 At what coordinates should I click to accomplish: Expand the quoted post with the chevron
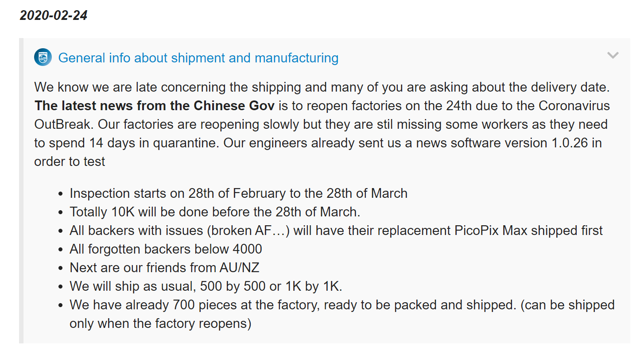point(613,55)
